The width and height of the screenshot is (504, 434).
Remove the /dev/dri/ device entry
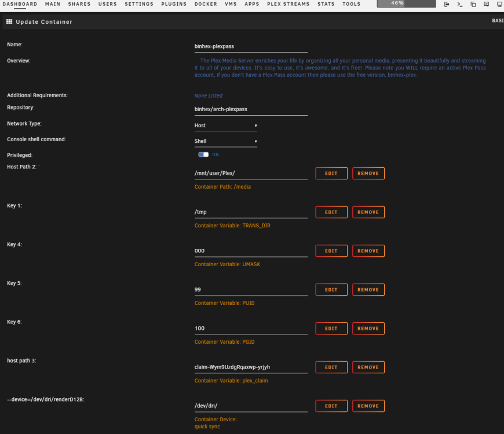[368, 406]
